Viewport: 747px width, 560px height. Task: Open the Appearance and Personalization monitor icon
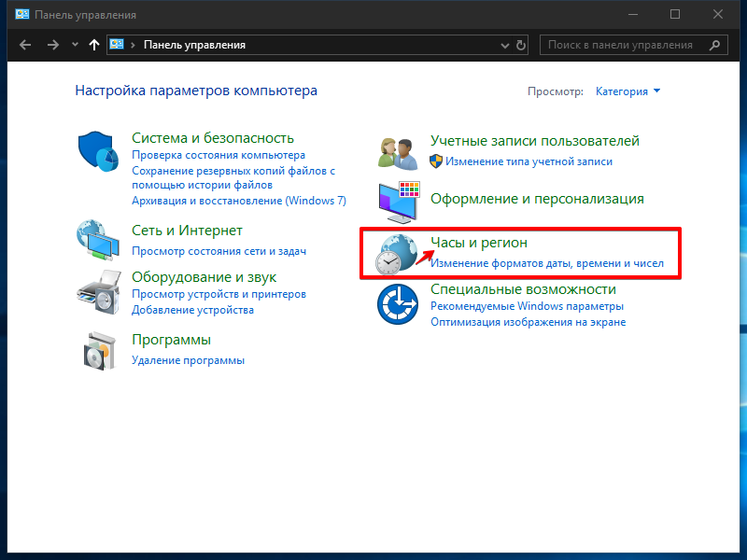tap(400, 203)
